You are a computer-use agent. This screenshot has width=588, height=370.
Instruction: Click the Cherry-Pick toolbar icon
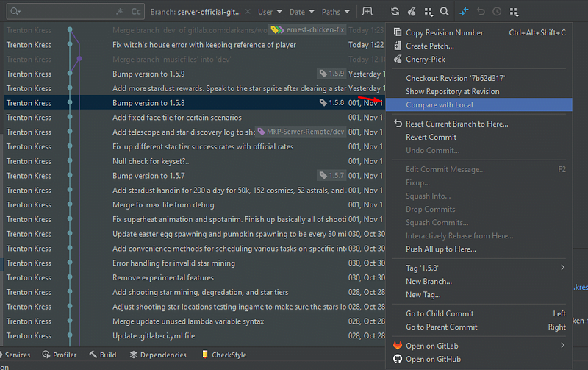(x=412, y=12)
